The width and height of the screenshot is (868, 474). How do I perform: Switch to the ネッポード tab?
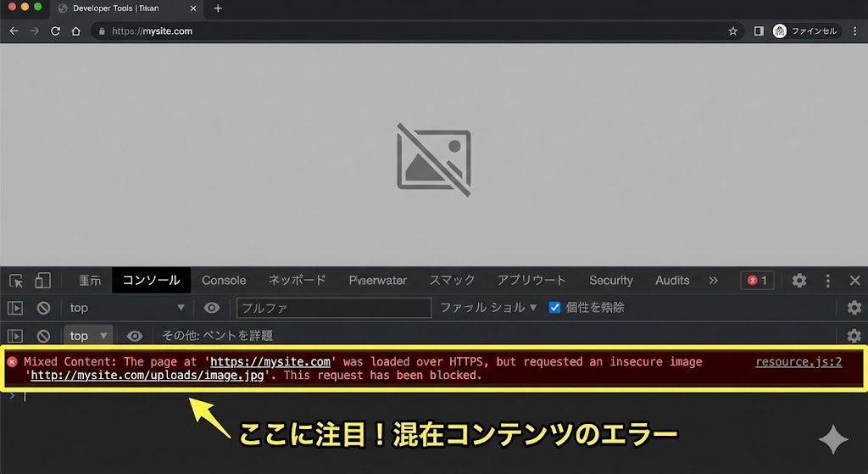(297, 280)
